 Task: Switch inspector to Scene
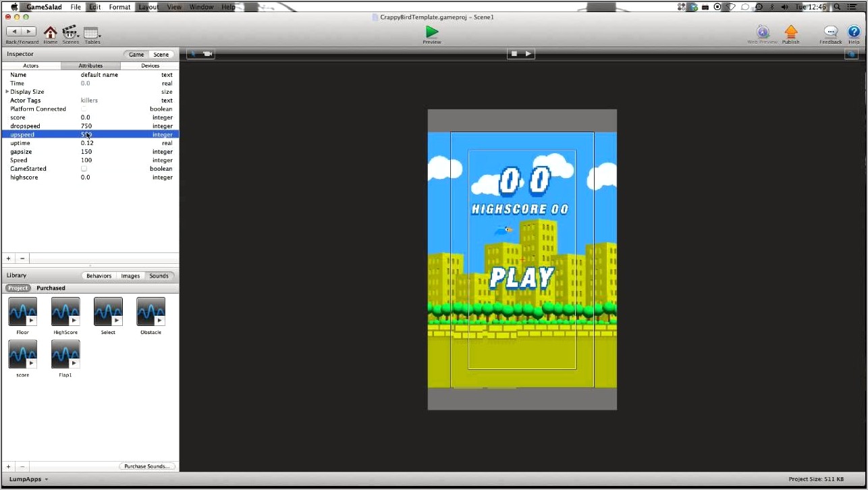(161, 55)
